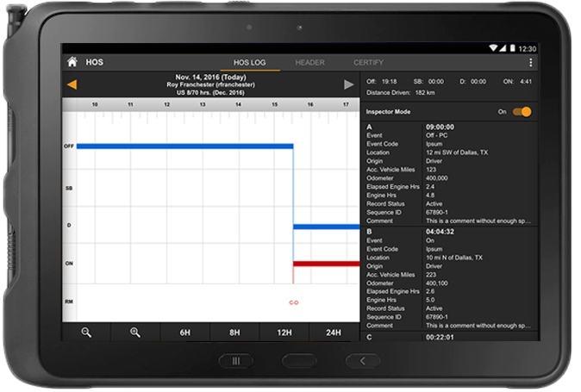Switch to the CERTIFY tab
The height and width of the screenshot is (392, 581).
click(368, 63)
